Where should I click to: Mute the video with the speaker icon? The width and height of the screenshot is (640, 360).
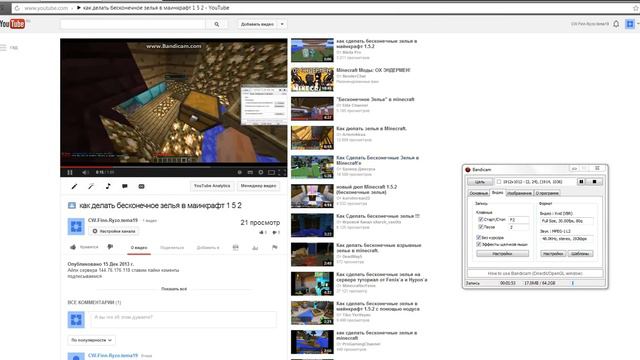click(85, 173)
